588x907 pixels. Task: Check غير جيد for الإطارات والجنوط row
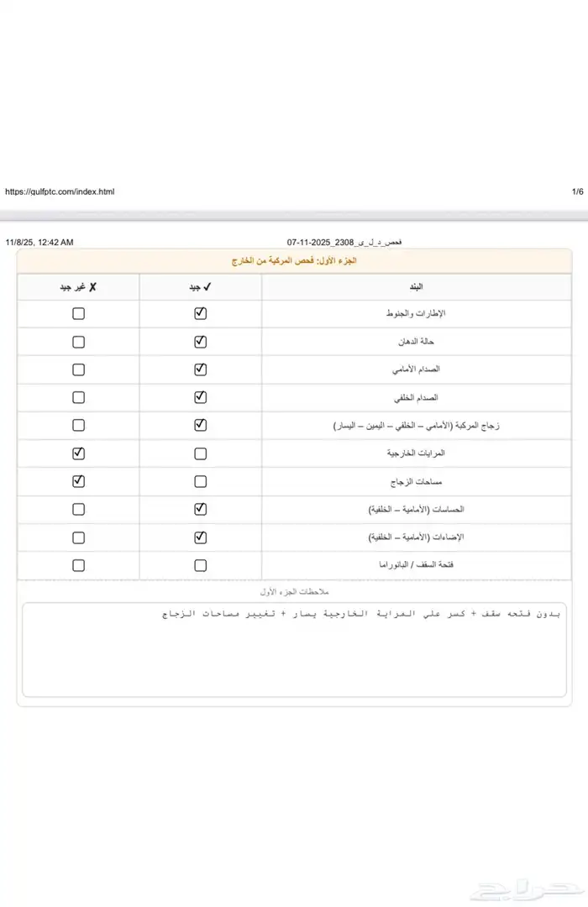[78, 313]
